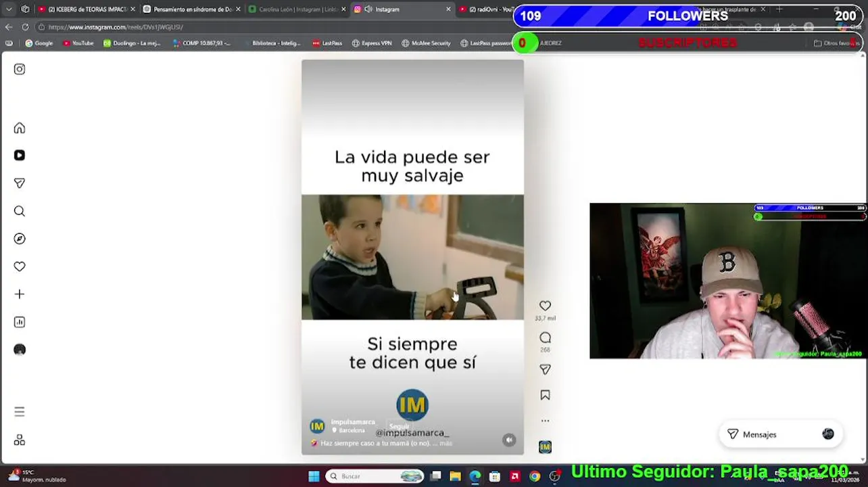Click the taskbar Buscar search box
868x487 pixels.
click(375, 476)
